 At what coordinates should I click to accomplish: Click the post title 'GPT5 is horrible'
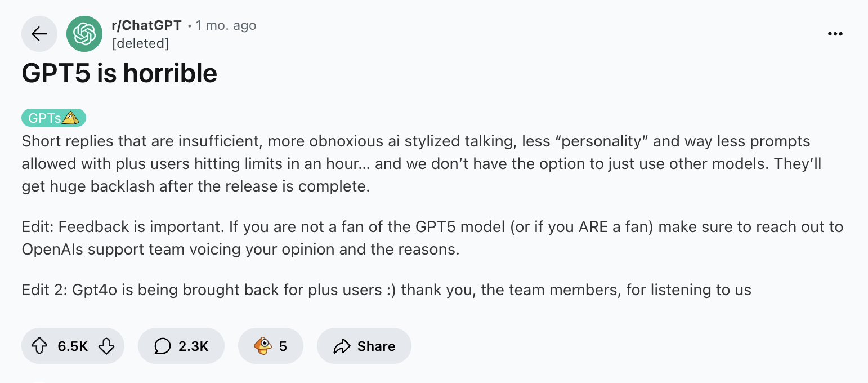click(x=119, y=73)
